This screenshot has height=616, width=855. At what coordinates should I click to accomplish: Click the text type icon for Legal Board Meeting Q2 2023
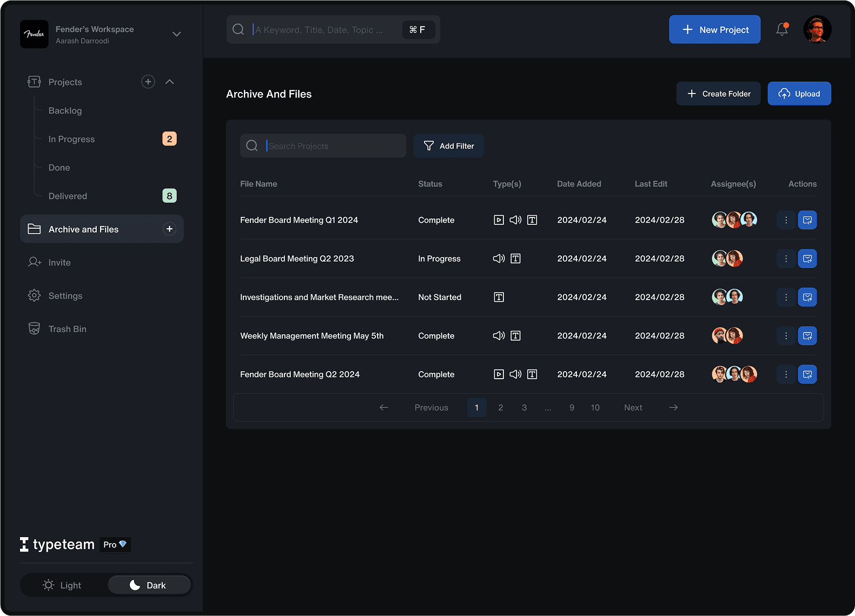[515, 259]
